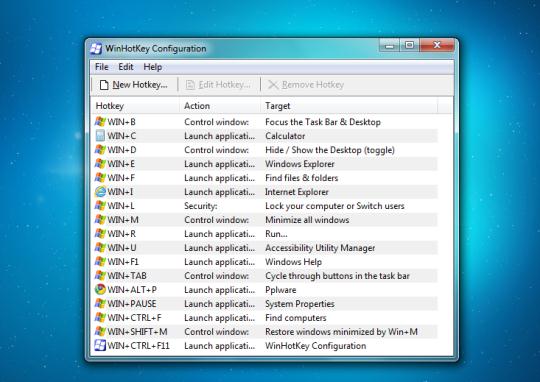
Task: Select the 'Pplware' target cell
Action: tap(280, 290)
